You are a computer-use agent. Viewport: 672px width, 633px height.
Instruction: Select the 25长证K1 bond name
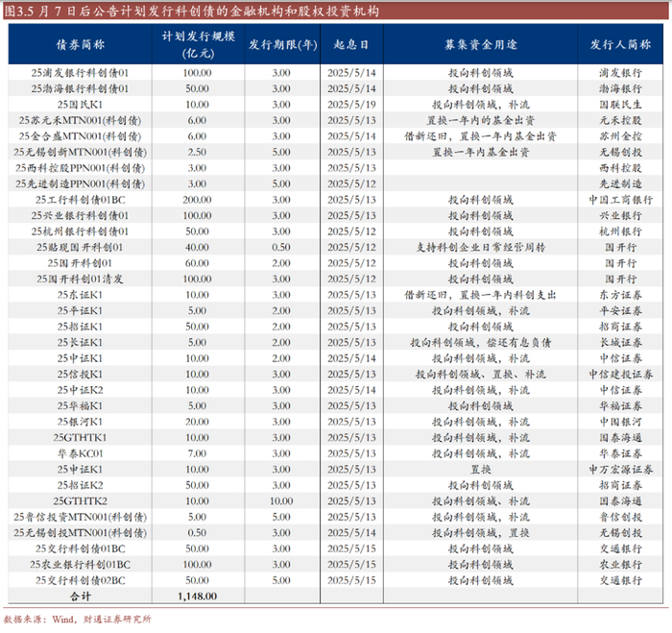[x=80, y=343]
